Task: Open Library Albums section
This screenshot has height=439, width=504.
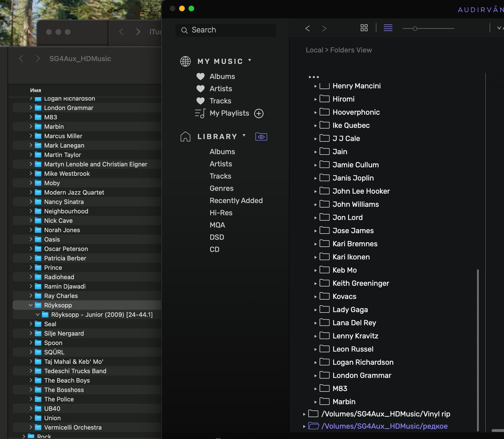Action: point(222,152)
